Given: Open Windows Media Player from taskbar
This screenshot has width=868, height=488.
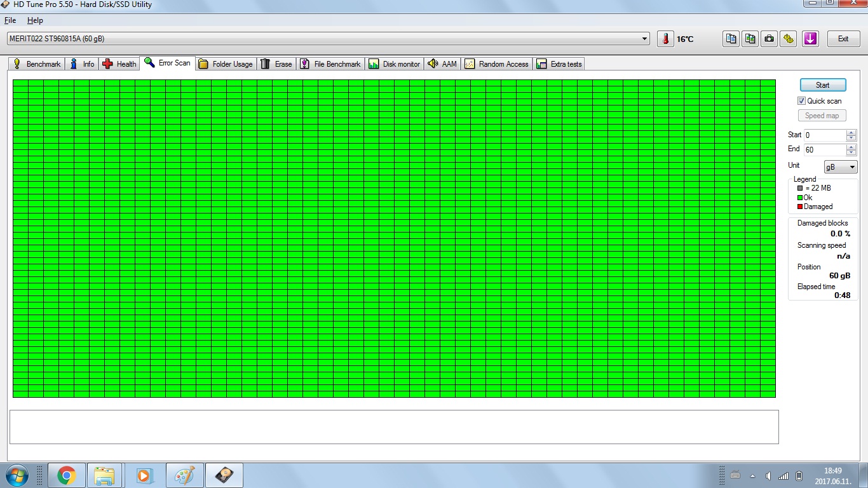Looking at the screenshot, I should [144, 475].
